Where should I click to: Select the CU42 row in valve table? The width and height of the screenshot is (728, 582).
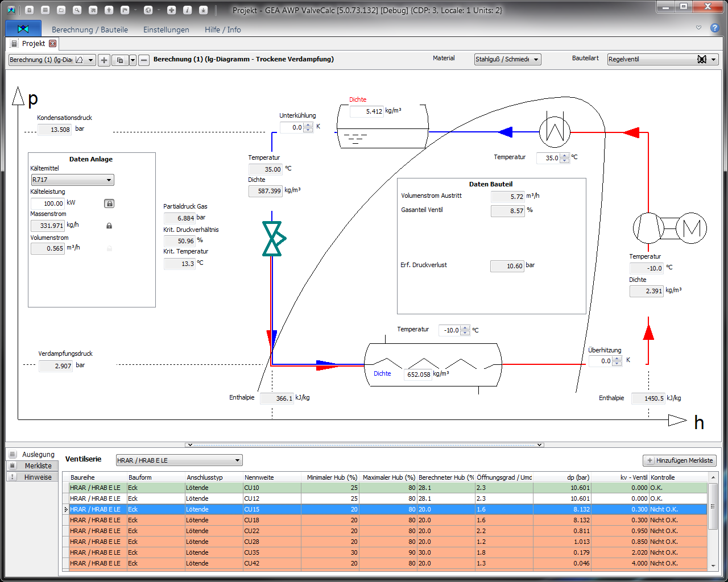coord(385,563)
